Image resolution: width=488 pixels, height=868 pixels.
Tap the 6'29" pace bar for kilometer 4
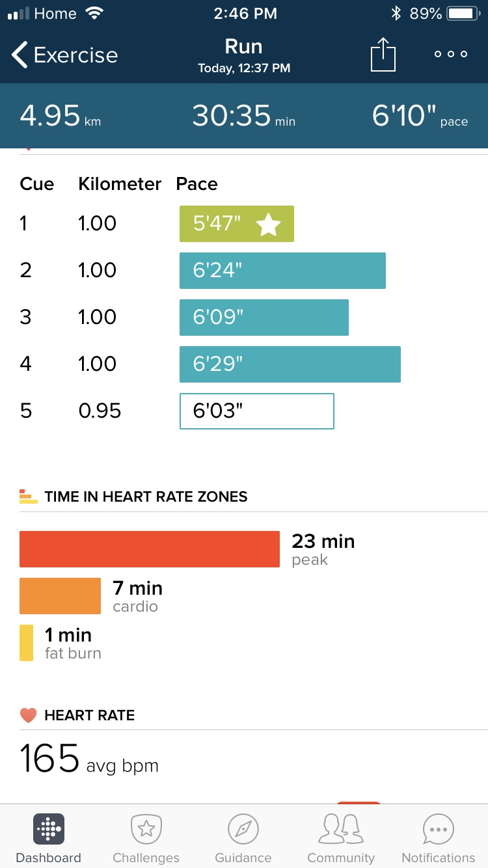[x=290, y=364]
